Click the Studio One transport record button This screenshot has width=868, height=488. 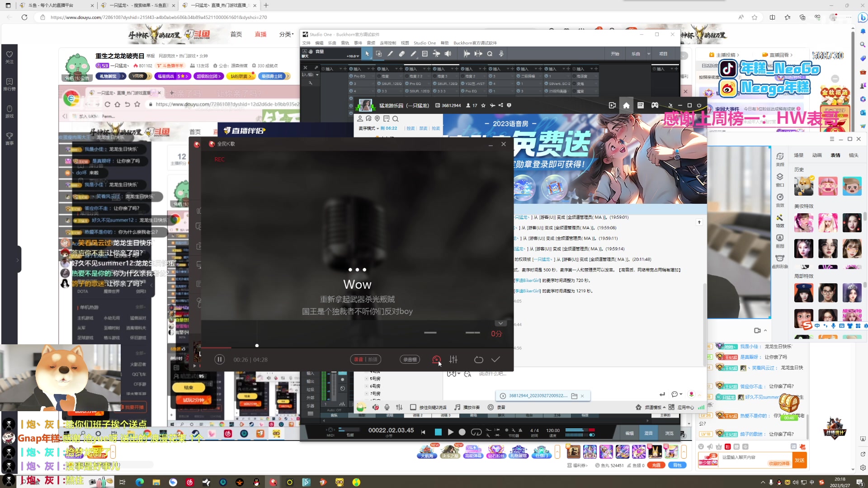tap(462, 432)
